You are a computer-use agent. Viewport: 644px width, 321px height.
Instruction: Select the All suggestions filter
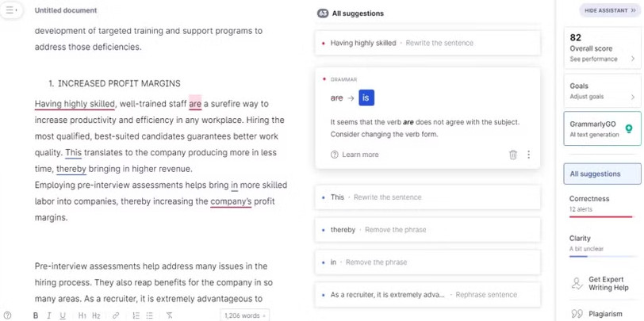pyautogui.click(x=602, y=174)
